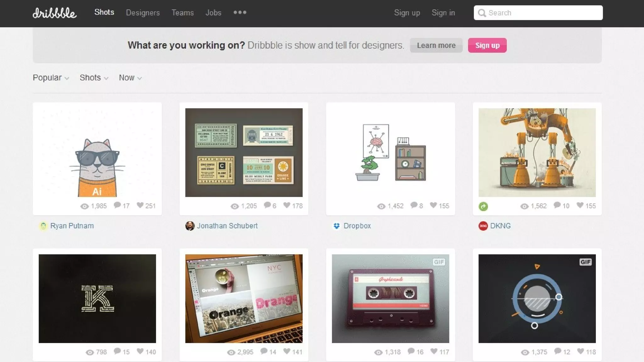The width and height of the screenshot is (644, 362).
Task: Click heart icon on cat Ai shot
Action: pyautogui.click(x=140, y=205)
